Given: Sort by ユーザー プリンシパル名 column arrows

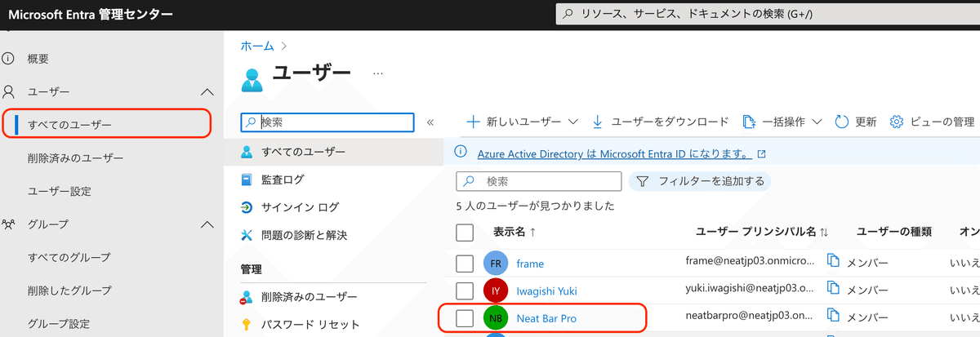Looking at the screenshot, I should pos(824,233).
